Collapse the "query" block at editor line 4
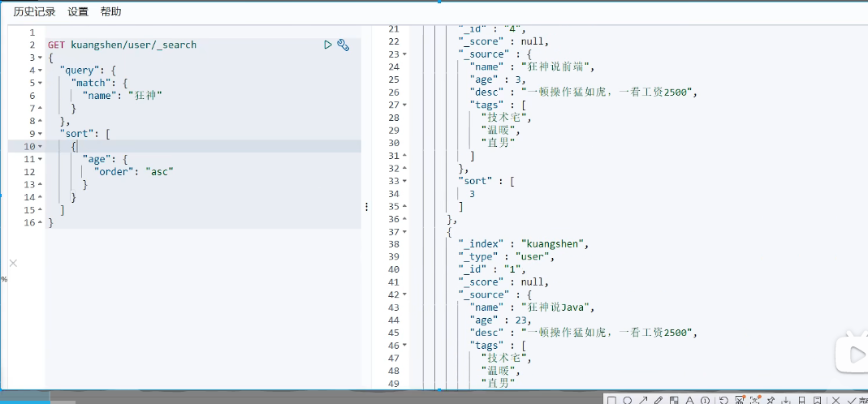This screenshot has width=868, height=404. click(40, 71)
